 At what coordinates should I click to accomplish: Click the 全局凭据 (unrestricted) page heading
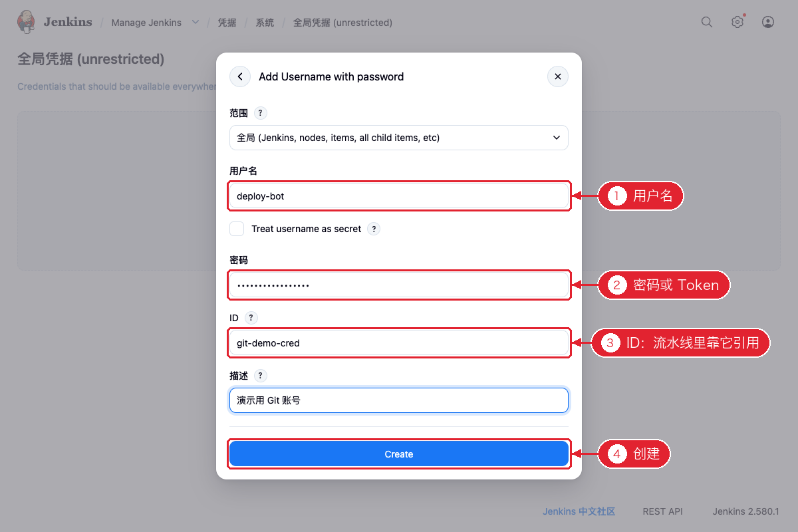tap(90, 59)
